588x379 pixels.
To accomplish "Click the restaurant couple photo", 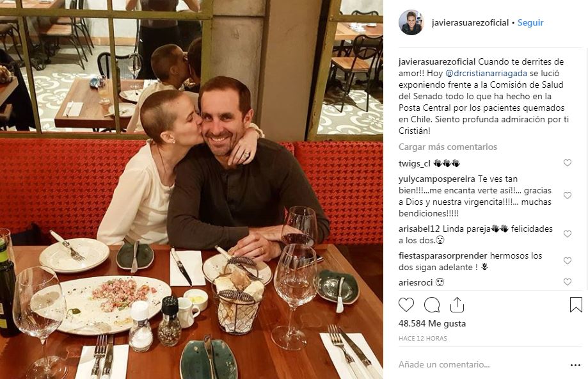I will 191,189.
